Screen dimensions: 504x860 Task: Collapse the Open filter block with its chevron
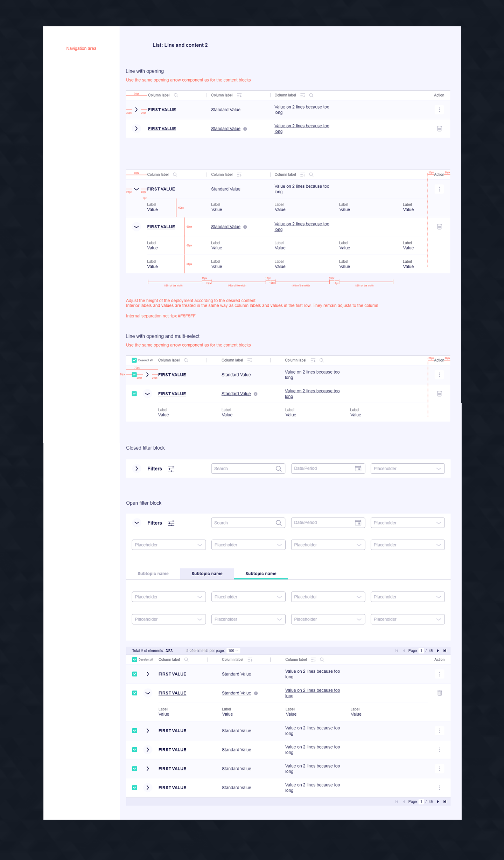tap(136, 523)
